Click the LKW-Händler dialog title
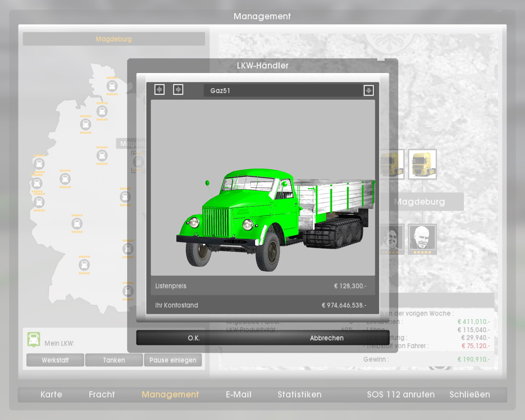The width and height of the screenshot is (525, 420). click(262, 66)
